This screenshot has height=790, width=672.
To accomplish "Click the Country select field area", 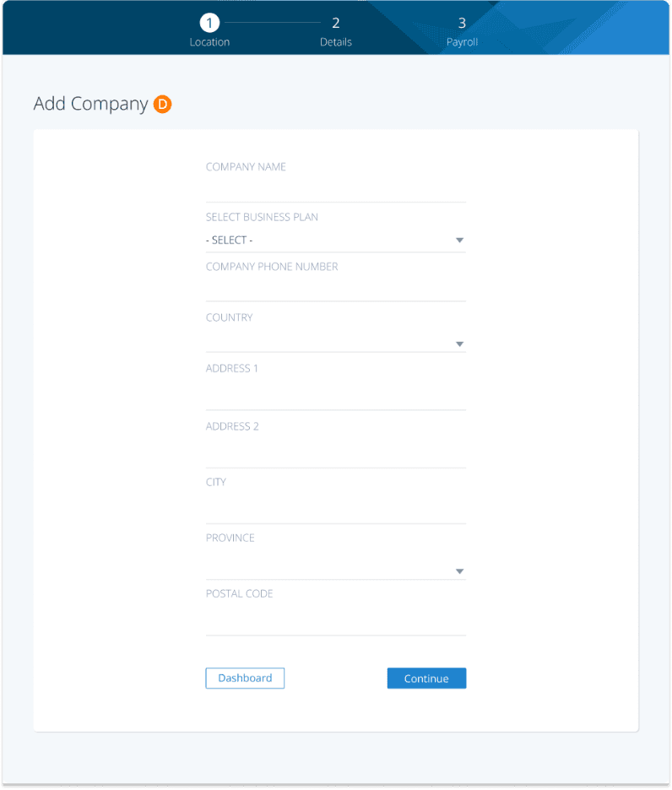I will tap(336, 342).
